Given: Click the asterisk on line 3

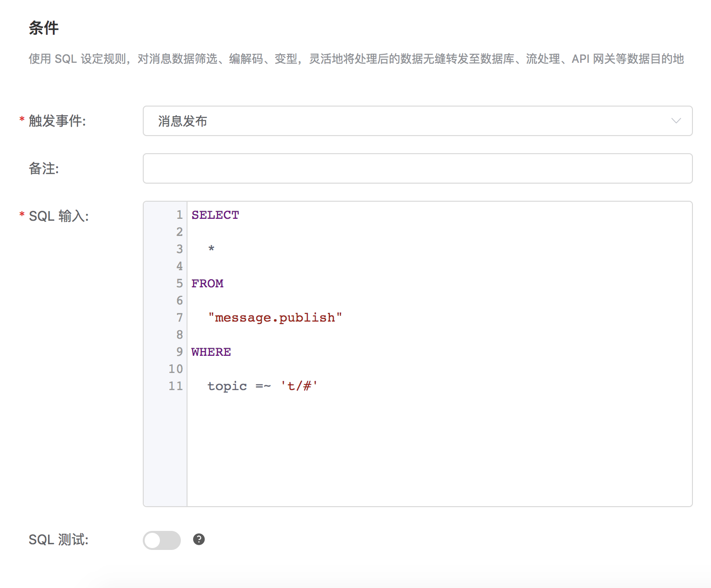Looking at the screenshot, I should click(x=211, y=249).
